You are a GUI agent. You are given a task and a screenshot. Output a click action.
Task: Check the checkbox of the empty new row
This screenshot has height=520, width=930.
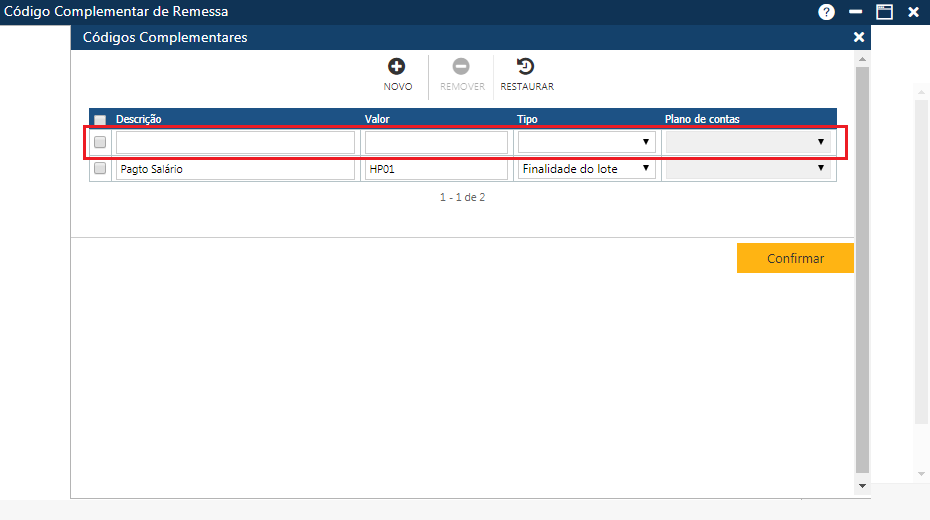coord(100,142)
